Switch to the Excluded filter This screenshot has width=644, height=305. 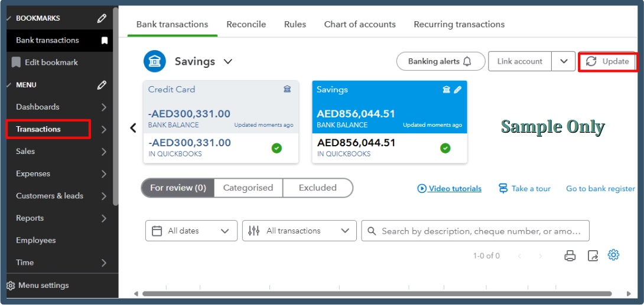click(317, 188)
